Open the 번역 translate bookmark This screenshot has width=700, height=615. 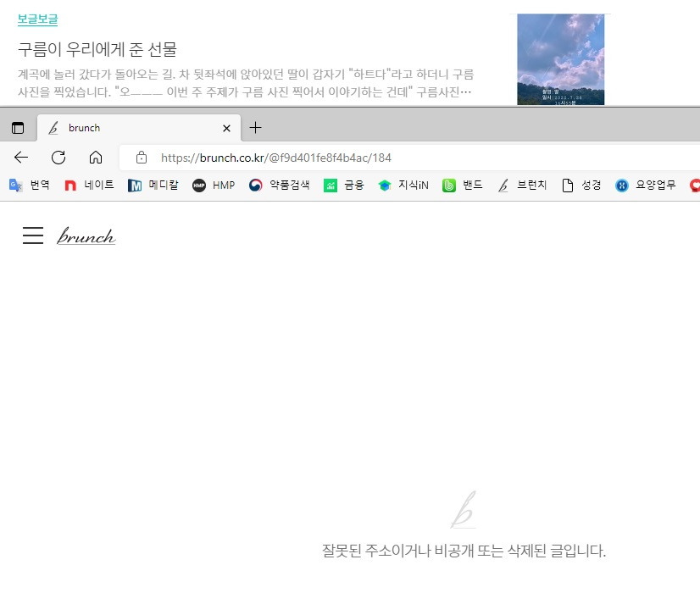click(x=30, y=186)
